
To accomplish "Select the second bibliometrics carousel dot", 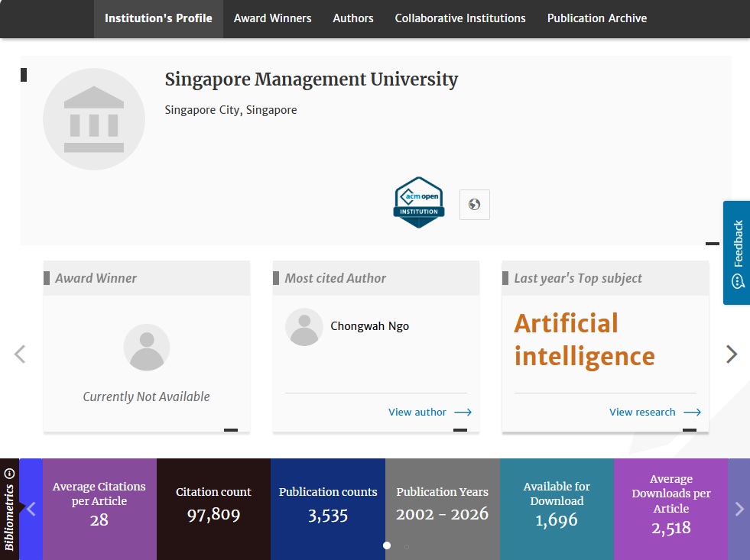I will [x=406, y=546].
